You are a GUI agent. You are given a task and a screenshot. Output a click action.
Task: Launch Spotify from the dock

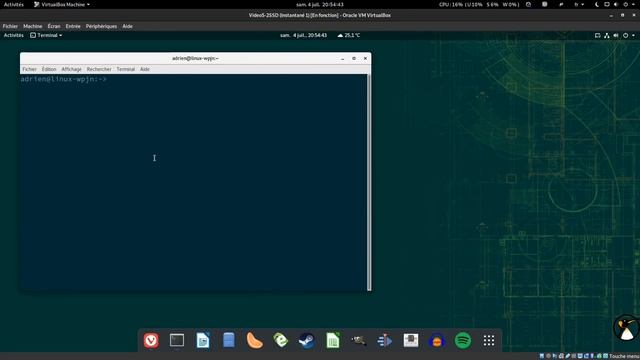[x=463, y=340]
